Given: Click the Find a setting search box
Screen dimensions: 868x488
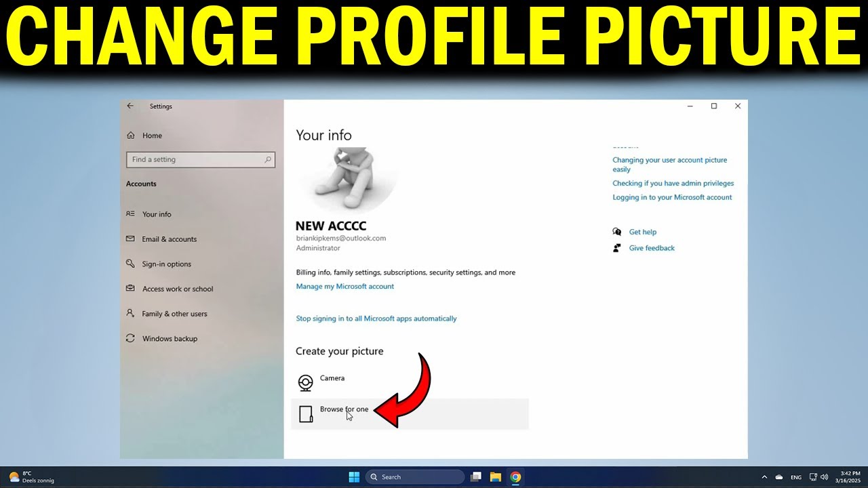Looking at the screenshot, I should (x=201, y=159).
